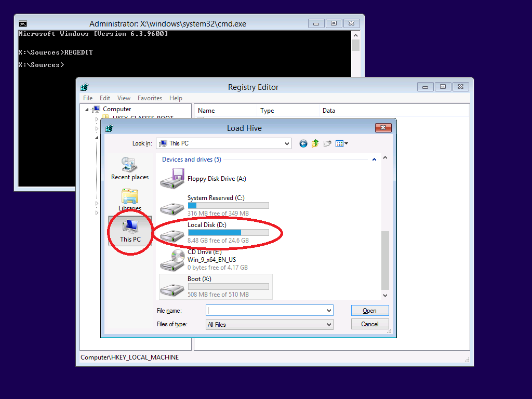
Task: Click the Up One Level folder icon
Action: pos(315,143)
